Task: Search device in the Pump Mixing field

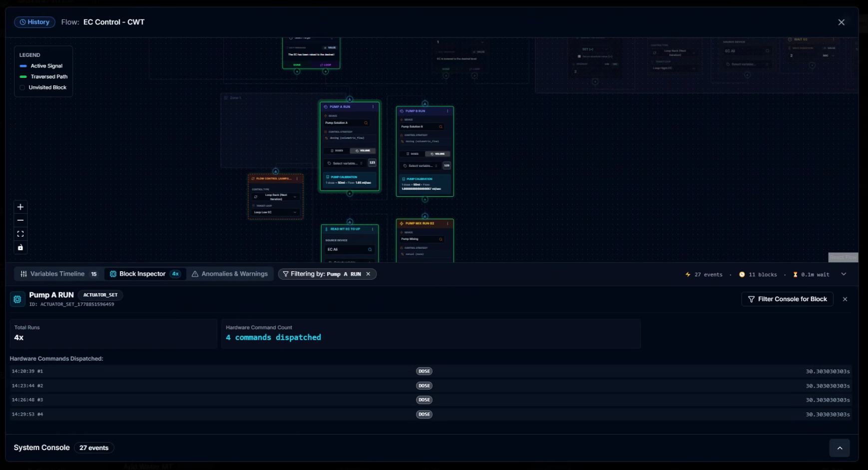Action: coord(440,239)
